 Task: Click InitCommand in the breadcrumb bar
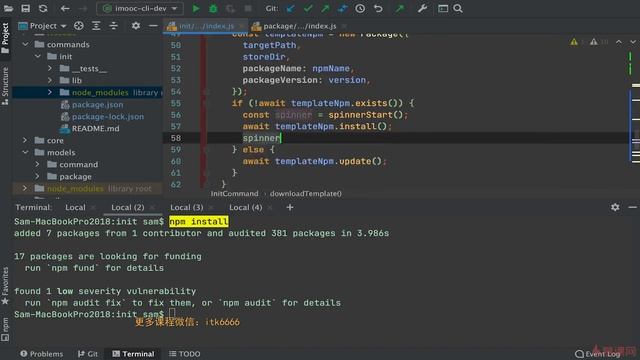click(x=234, y=193)
